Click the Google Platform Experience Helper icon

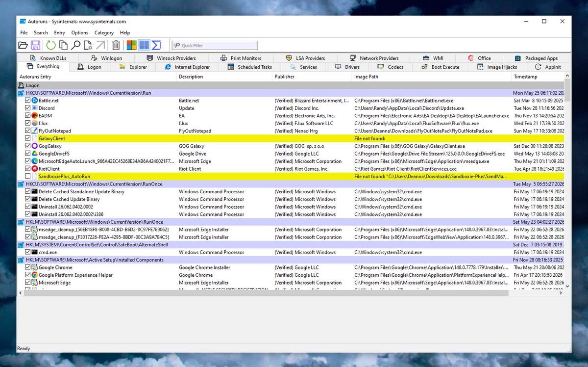pyautogui.click(x=35, y=275)
